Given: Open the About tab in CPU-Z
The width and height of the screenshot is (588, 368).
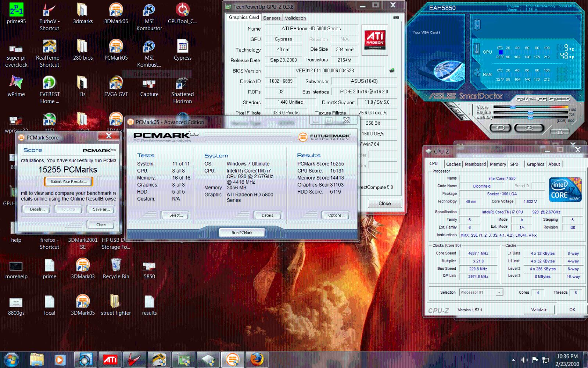Looking at the screenshot, I should (x=554, y=164).
